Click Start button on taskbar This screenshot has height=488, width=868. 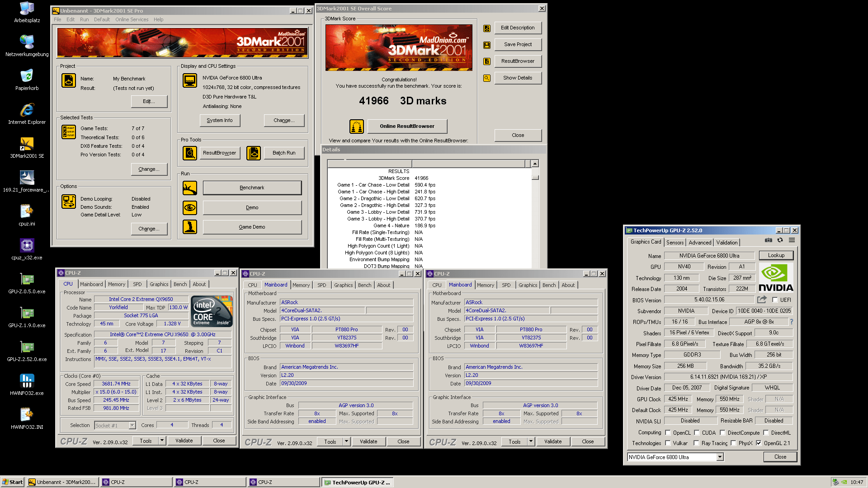point(12,482)
